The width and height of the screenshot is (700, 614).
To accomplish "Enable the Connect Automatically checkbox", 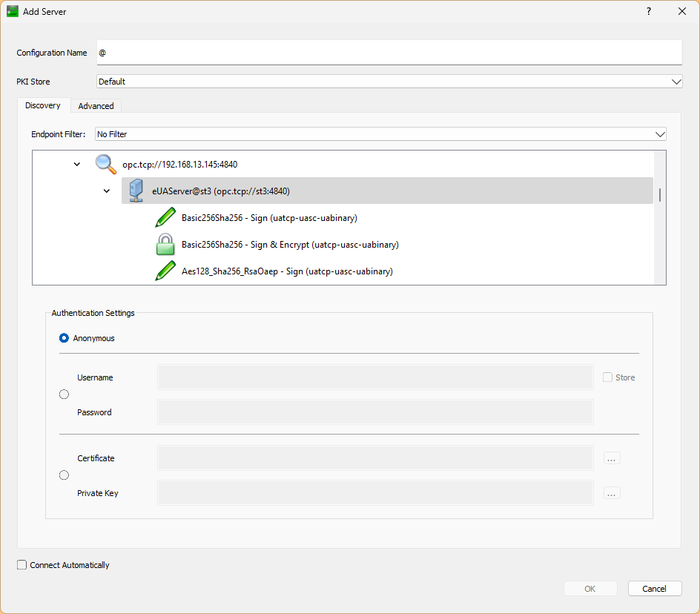I will coord(22,565).
